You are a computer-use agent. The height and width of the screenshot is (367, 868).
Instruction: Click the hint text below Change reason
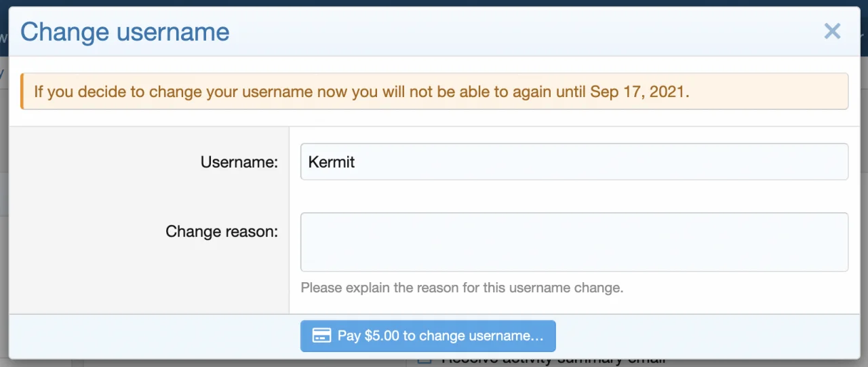(x=461, y=288)
